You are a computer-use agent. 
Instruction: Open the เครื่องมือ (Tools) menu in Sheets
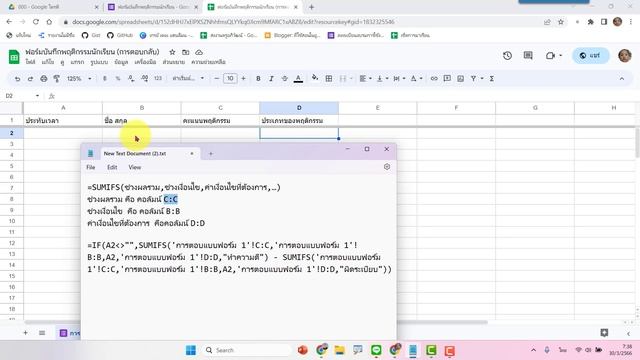pos(145,62)
